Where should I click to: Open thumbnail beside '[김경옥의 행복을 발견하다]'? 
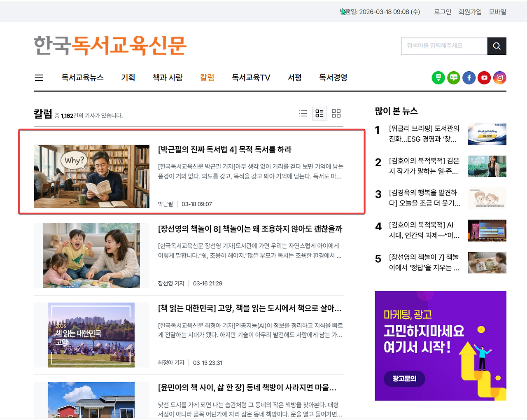pyautogui.click(x=487, y=198)
